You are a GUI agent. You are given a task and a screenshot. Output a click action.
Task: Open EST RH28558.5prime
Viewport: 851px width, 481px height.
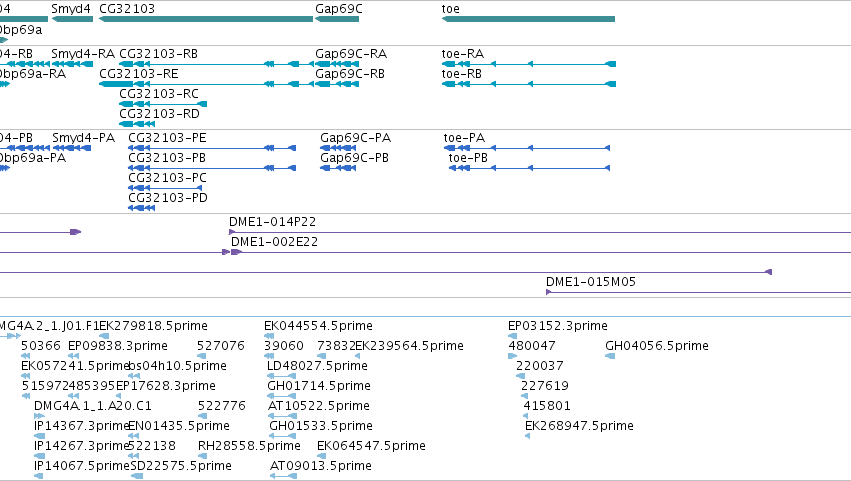(x=250, y=446)
